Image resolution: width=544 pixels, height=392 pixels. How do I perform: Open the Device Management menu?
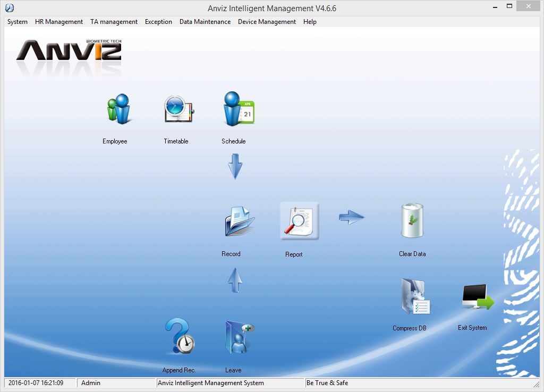(x=267, y=22)
